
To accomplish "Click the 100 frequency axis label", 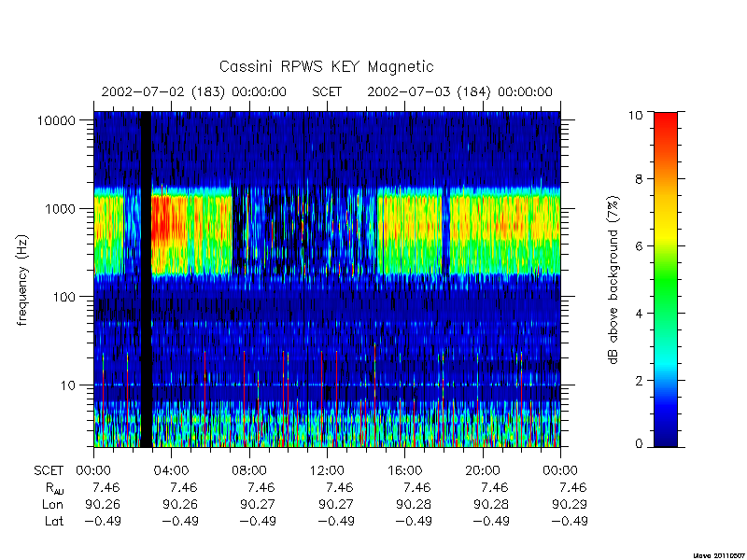I will click(x=64, y=297).
